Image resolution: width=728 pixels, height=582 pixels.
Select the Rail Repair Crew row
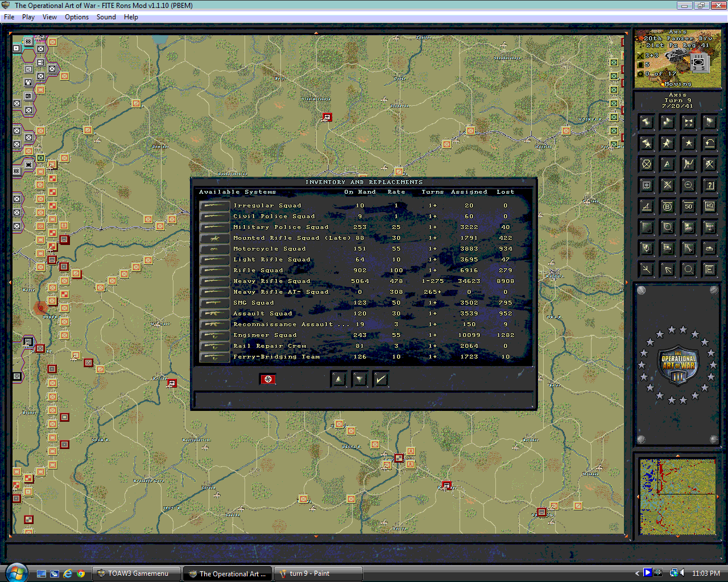[365, 346]
